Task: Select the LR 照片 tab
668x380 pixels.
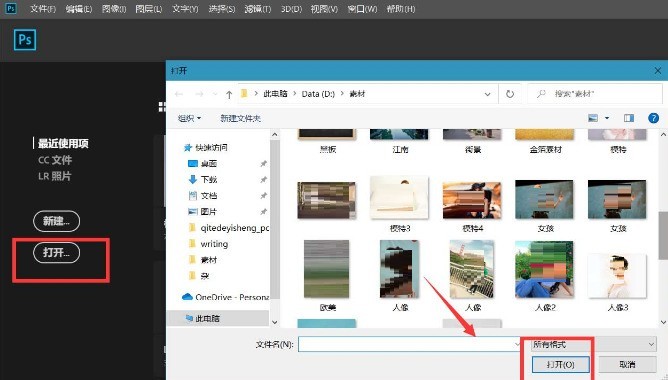Action: pos(55,176)
